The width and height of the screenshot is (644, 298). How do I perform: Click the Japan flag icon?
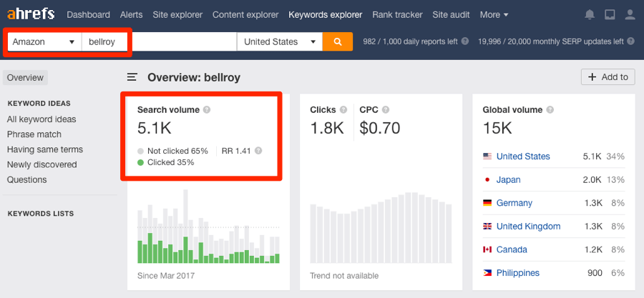(x=487, y=179)
